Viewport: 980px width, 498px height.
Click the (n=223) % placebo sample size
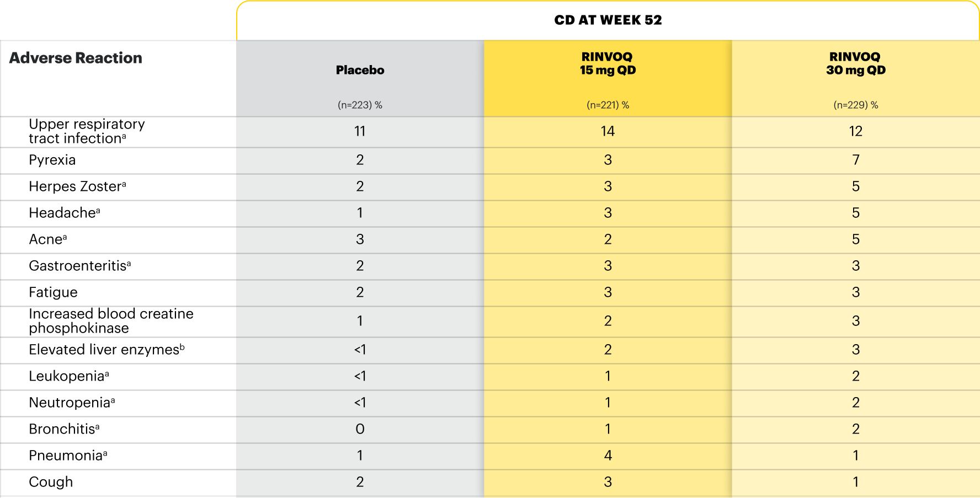pyautogui.click(x=360, y=105)
